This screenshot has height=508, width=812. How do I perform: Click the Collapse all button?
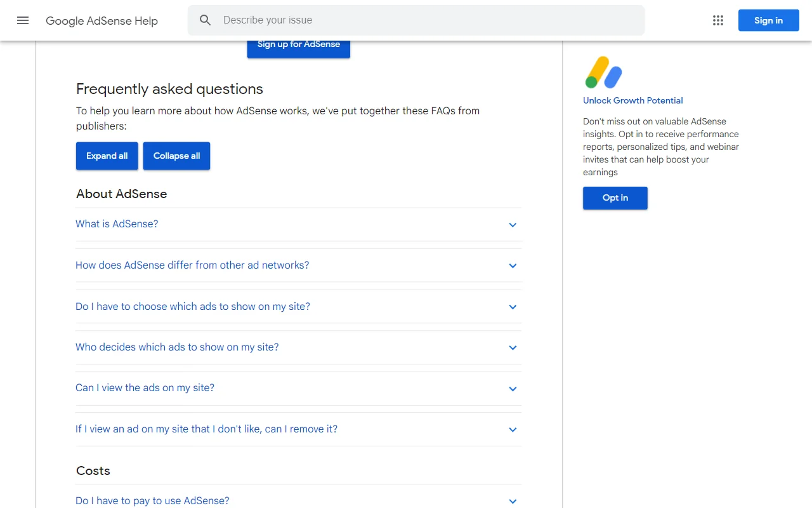point(176,156)
